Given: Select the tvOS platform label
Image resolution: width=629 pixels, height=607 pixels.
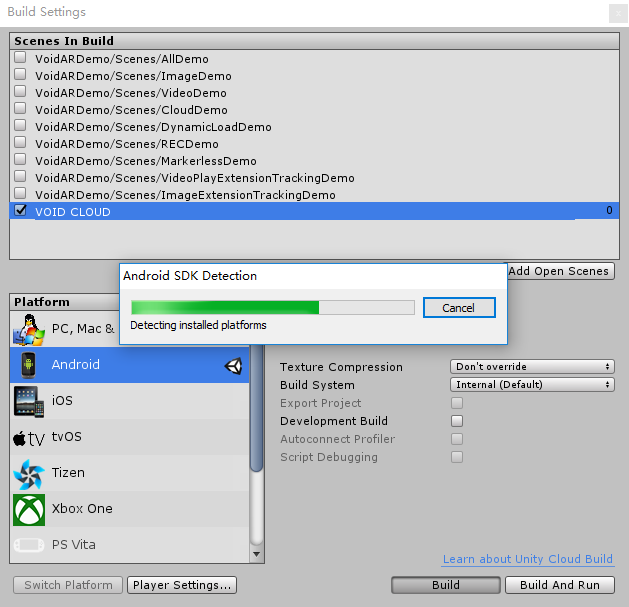Looking at the screenshot, I should tap(67, 436).
